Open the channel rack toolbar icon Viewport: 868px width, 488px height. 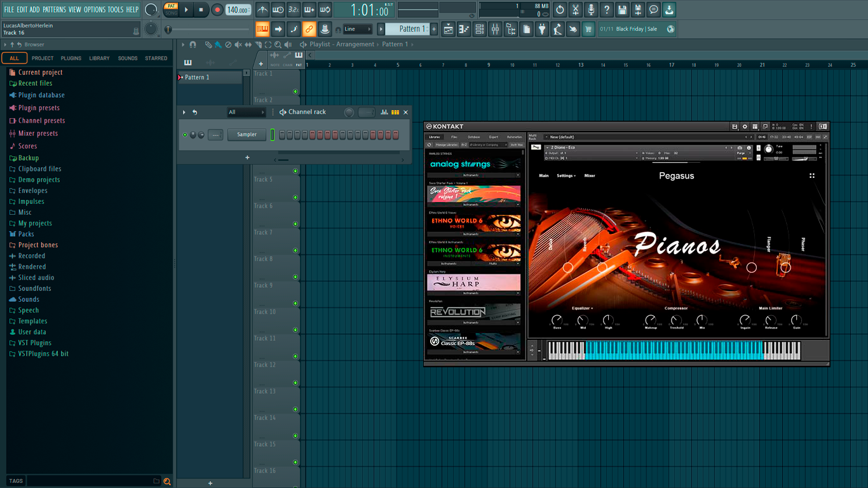(480, 29)
